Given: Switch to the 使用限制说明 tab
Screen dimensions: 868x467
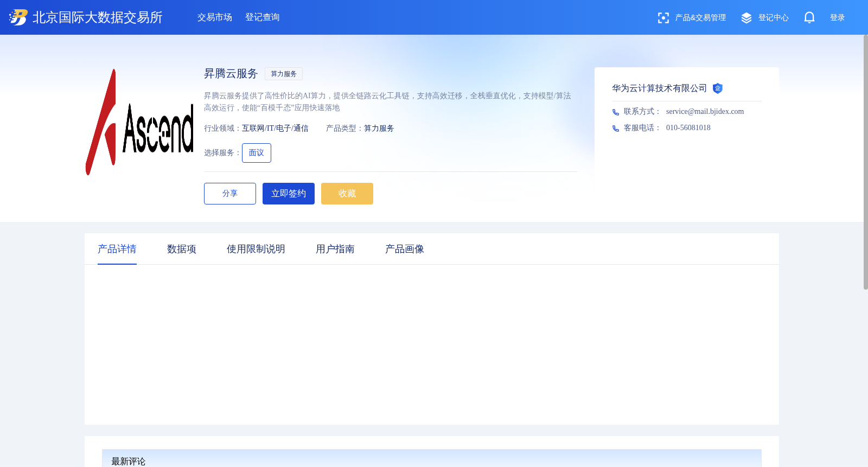Looking at the screenshot, I should [256, 249].
